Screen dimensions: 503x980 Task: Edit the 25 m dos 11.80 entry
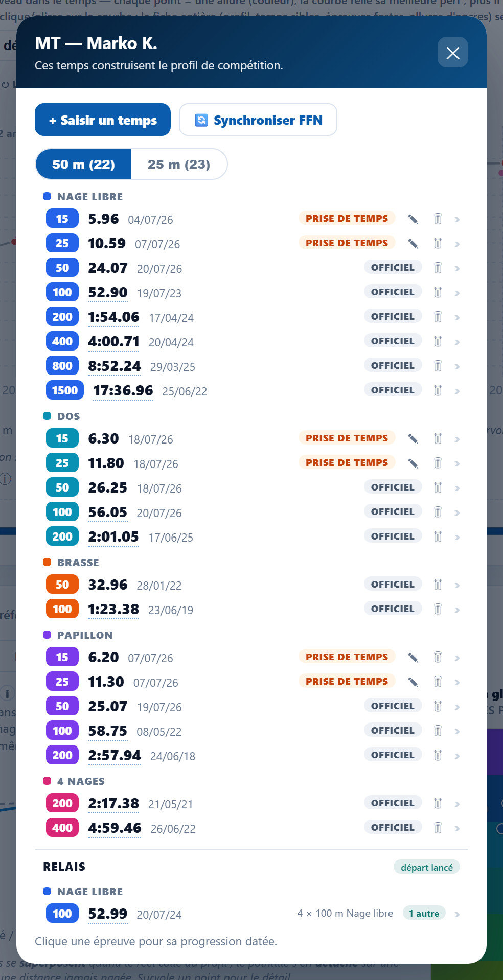(x=413, y=463)
